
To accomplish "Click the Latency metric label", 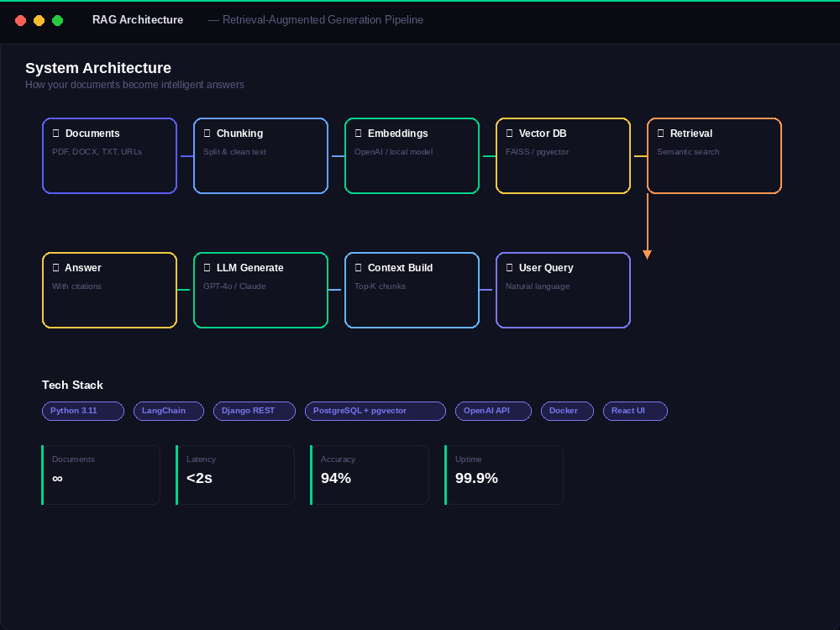I will click(x=201, y=459).
